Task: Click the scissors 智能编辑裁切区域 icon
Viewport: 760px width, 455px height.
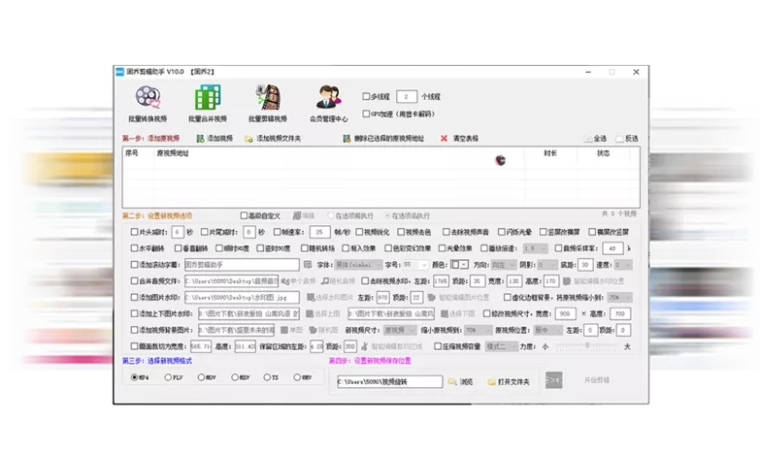Action: [364, 346]
